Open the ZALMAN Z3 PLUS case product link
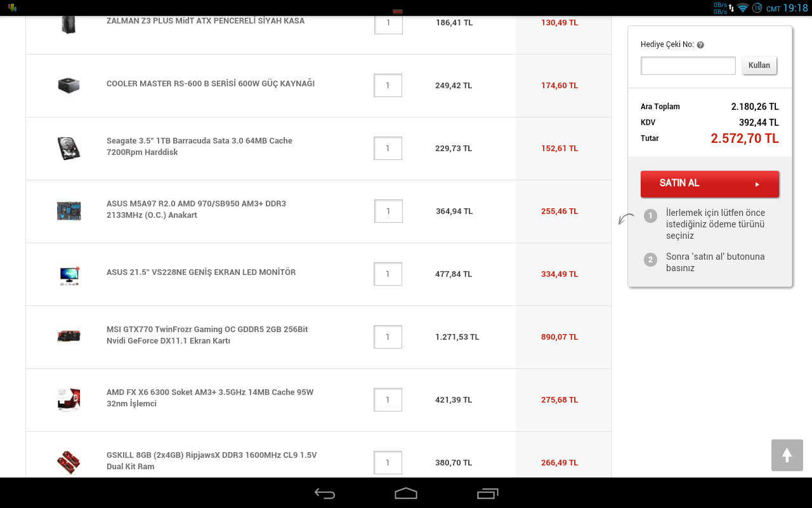812x508 pixels. tap(206, 21)
